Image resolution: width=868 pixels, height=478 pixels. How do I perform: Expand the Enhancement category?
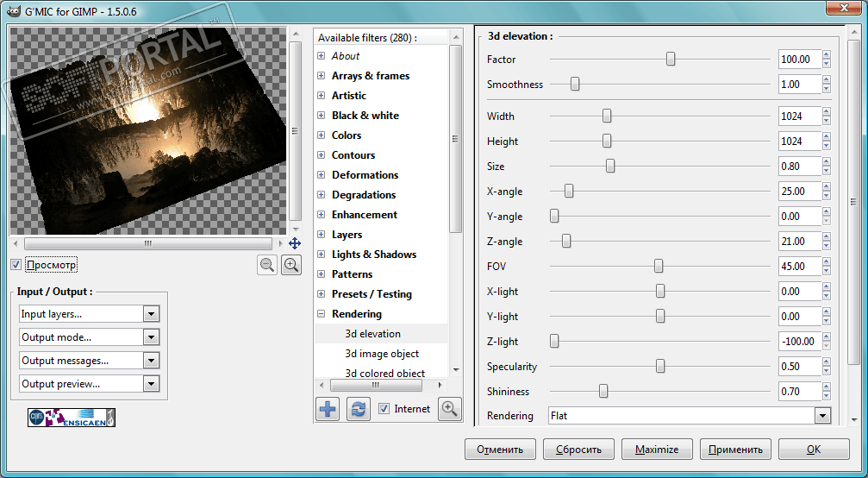[x=321, y=214]
